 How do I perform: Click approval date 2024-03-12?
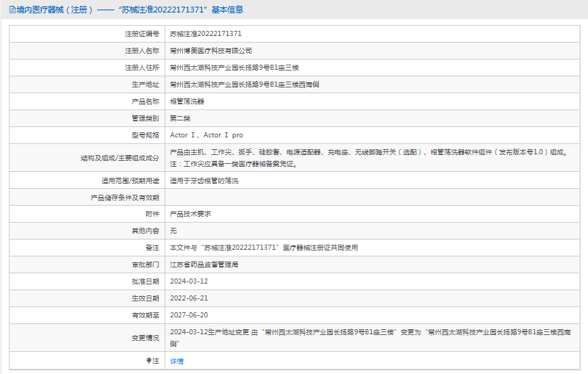(x=189, y=281)
